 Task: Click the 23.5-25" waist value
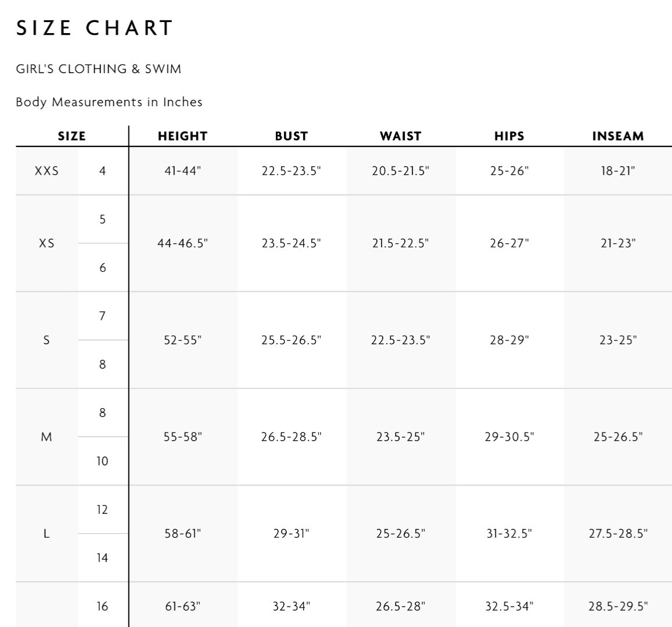(400, 437)
